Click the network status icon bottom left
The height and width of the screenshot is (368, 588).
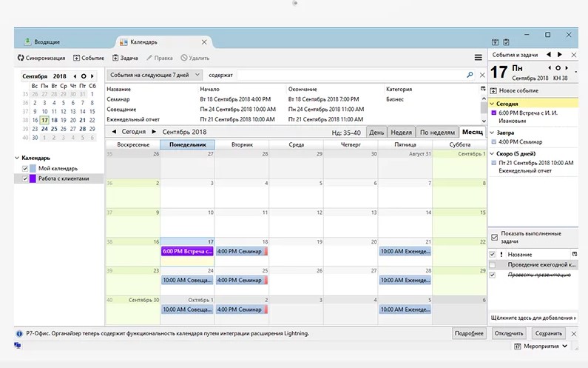[x=18, y=346]
